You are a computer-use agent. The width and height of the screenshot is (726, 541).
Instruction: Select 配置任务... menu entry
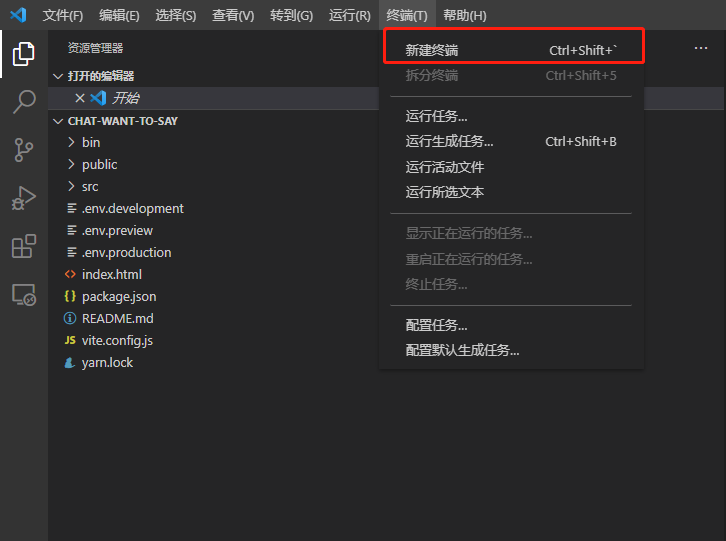click(511, 325)
